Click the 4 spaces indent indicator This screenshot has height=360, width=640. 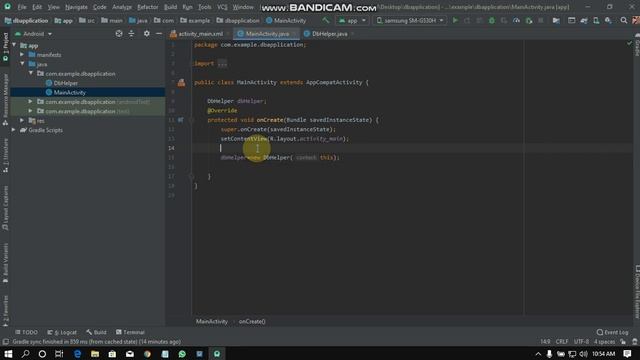pyautogui.click(x=604, y=342)
